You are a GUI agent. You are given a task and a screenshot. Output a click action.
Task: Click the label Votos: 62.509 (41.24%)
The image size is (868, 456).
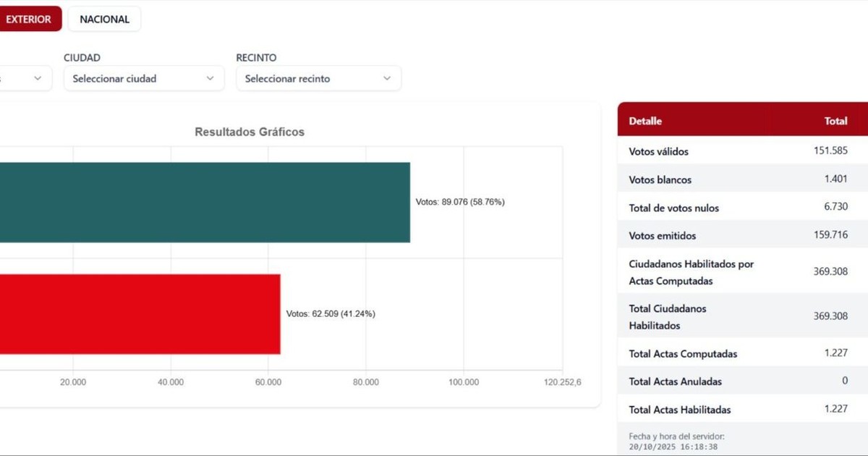click(331, 313)
